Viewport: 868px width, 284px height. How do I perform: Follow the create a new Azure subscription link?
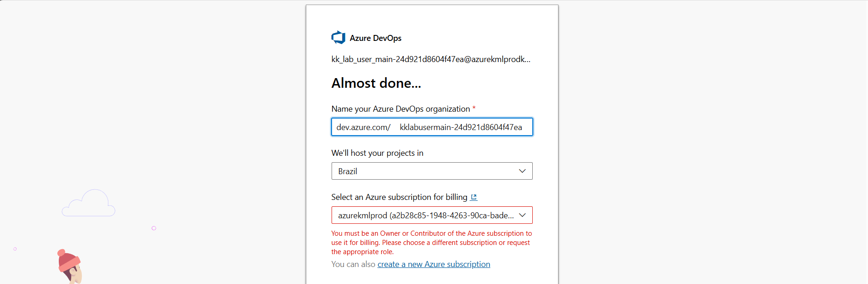coord(434,264)
